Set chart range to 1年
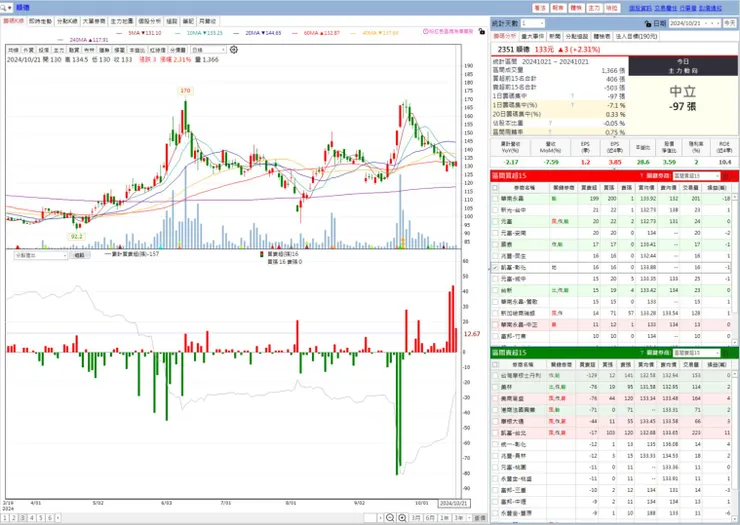 pos(445,518)
